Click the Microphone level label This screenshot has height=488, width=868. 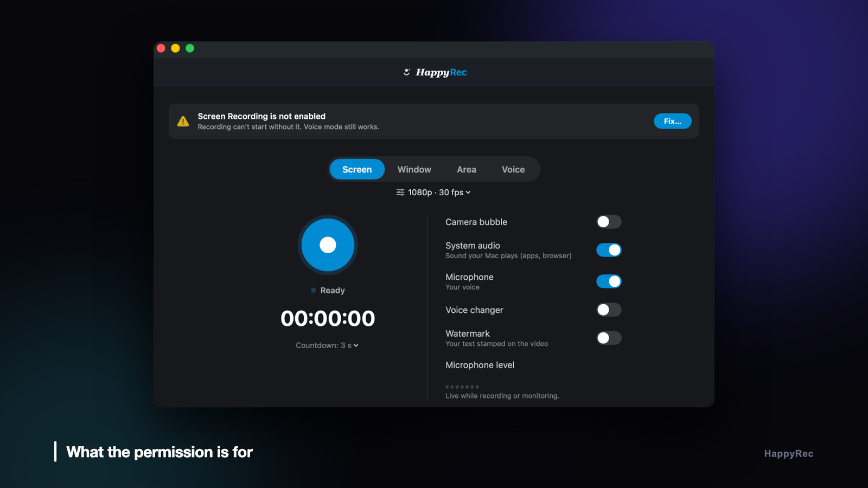pyautogui.click(x=480, y=365)
